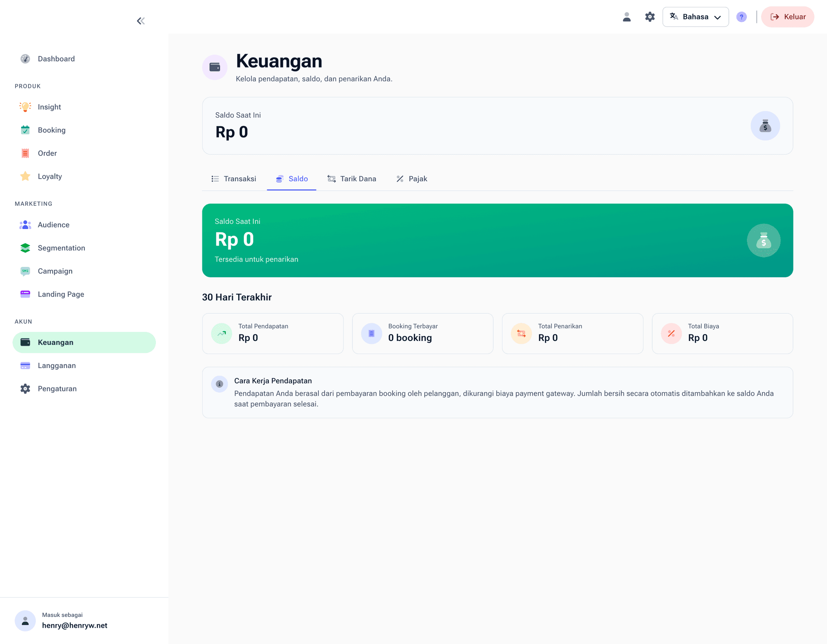The image size is (827, 644).
Task: Open Segmentation in Marketing section
Action: 61,248
